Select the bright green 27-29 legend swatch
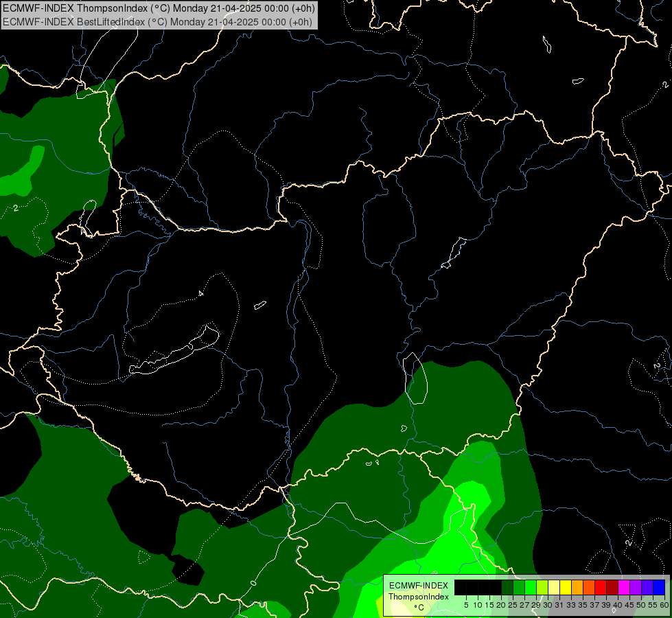Screen dimensions: 672x618 pyautogui.click(x=531, y=587)
